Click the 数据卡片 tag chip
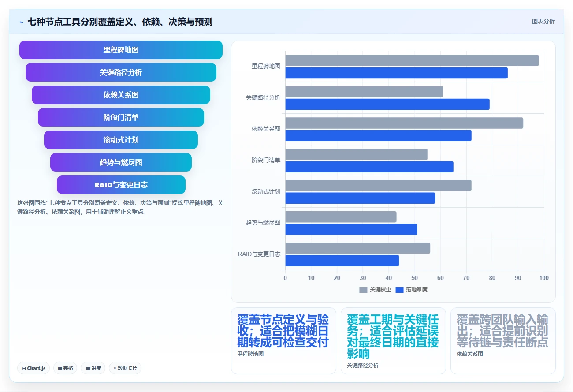The width and height of the screenshot is (573, 392). 125,368
